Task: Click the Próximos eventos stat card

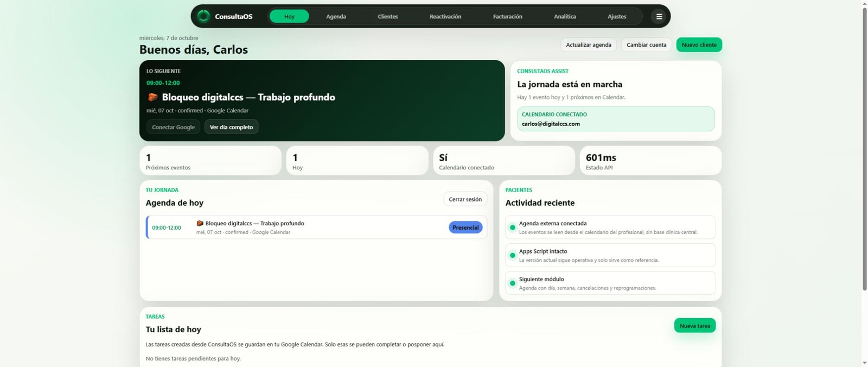Action: pos(210,161)
